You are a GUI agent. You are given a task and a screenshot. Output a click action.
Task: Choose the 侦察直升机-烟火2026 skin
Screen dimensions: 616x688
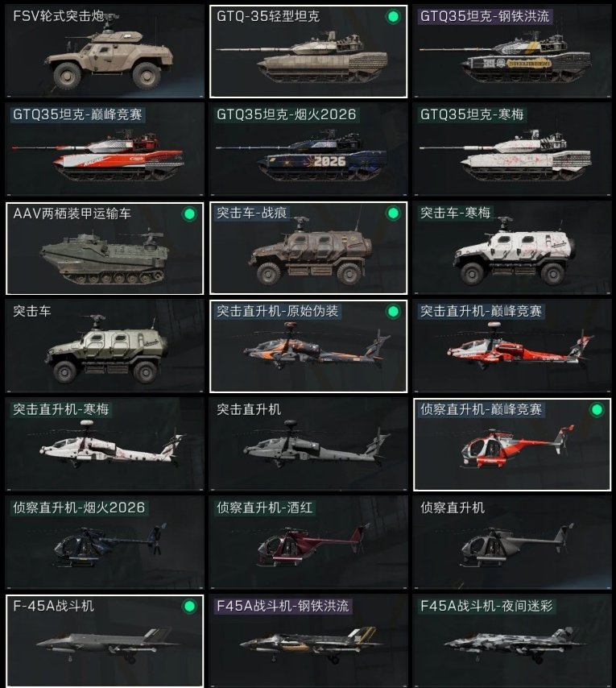105,542
